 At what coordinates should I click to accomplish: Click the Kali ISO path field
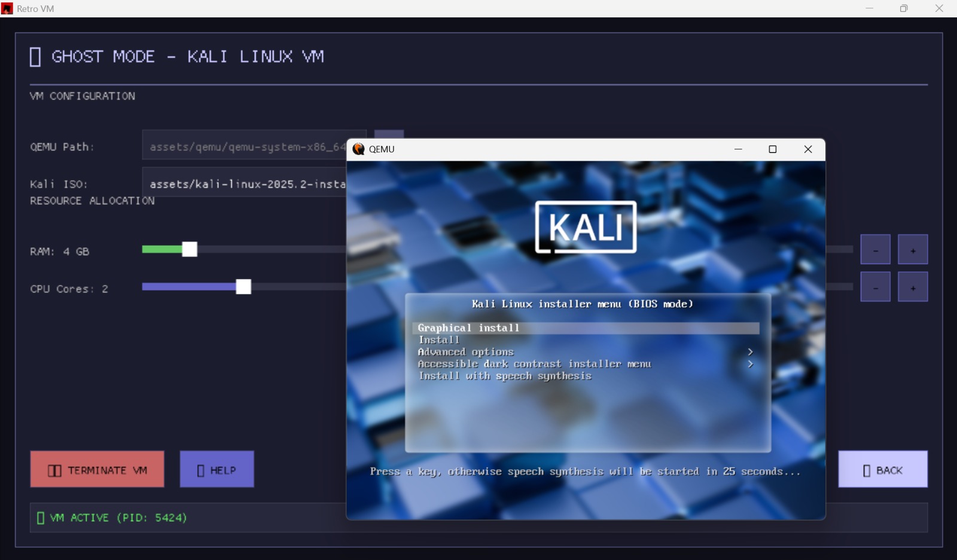(x=245, y=182)
